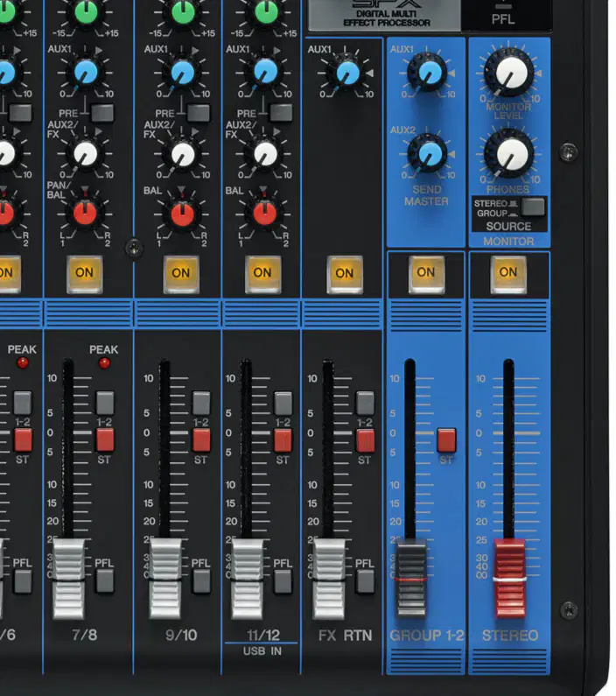This screenshot has height=696, width=616.
Task: Click the USB IN label under 11/12
Action: 262,651
